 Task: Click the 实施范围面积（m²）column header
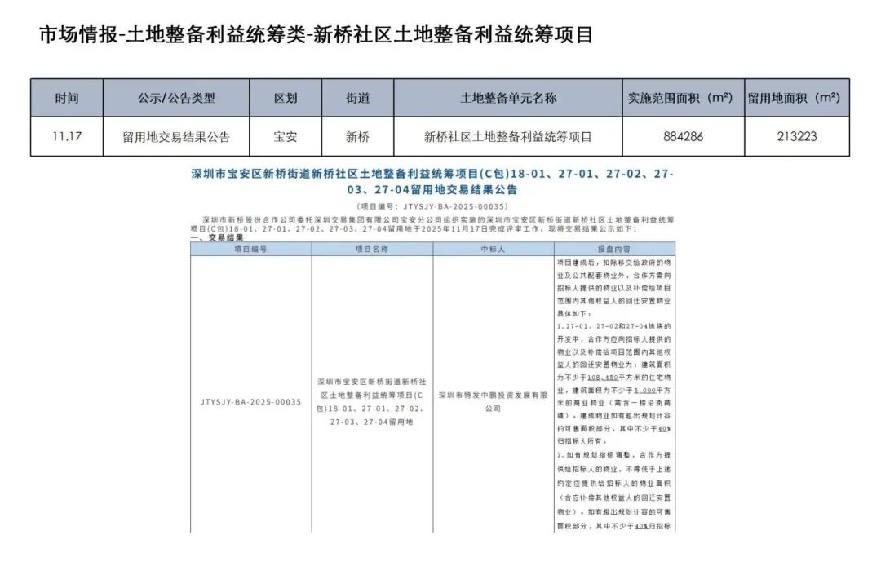(682, 98)
